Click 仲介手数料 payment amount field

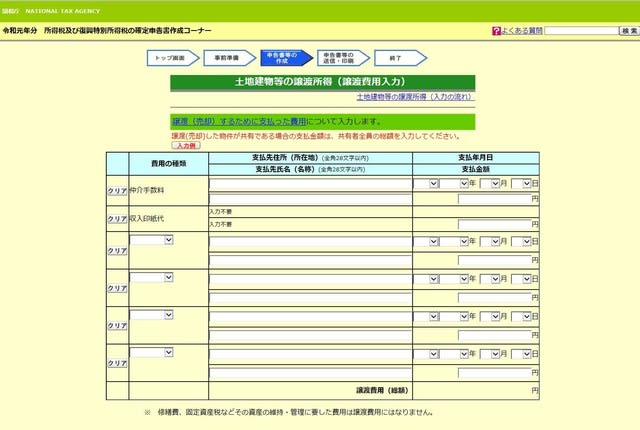point(495,199)
